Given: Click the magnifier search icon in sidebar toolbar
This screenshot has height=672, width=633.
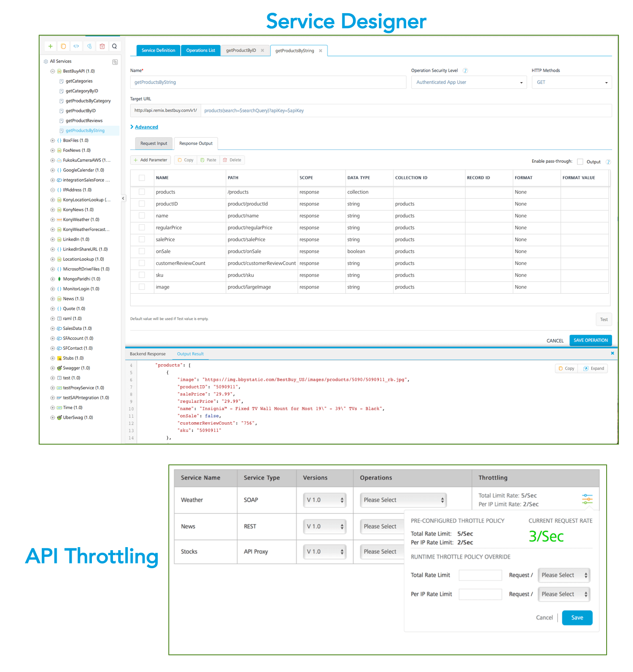Looking at the screenshot, I should tap(115, 46).
